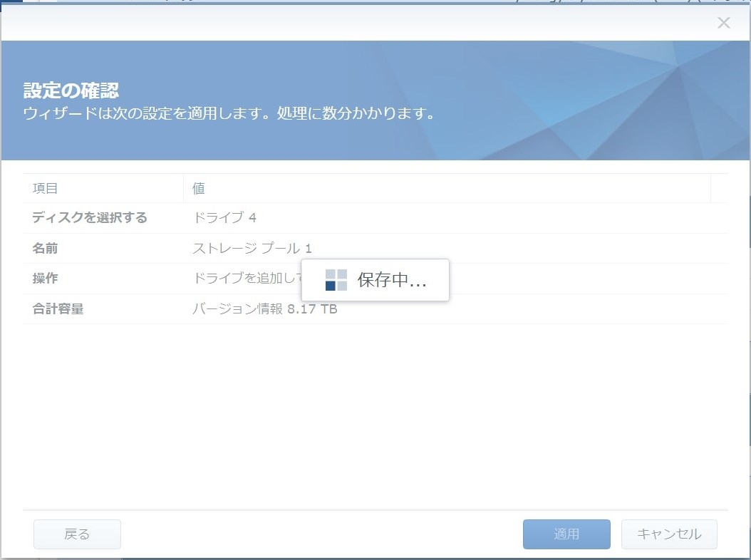Click the ストレージ プール 1 value
751x560 pixels.
pos(252,249)
